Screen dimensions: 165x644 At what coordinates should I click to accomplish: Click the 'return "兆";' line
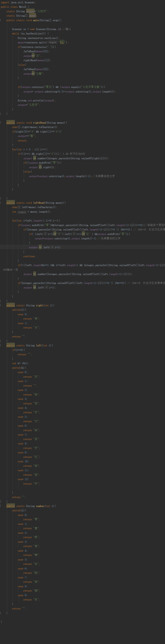32,377
